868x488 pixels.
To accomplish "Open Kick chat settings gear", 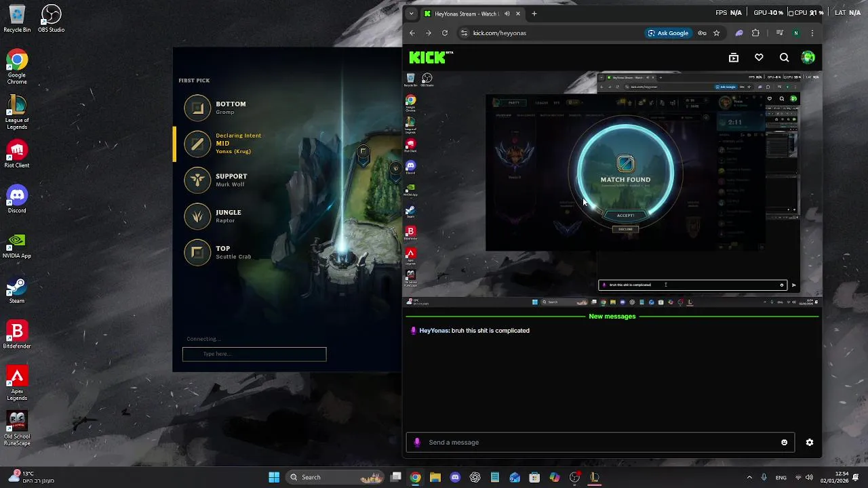I will pyautogui.click(x=809, y=443).
